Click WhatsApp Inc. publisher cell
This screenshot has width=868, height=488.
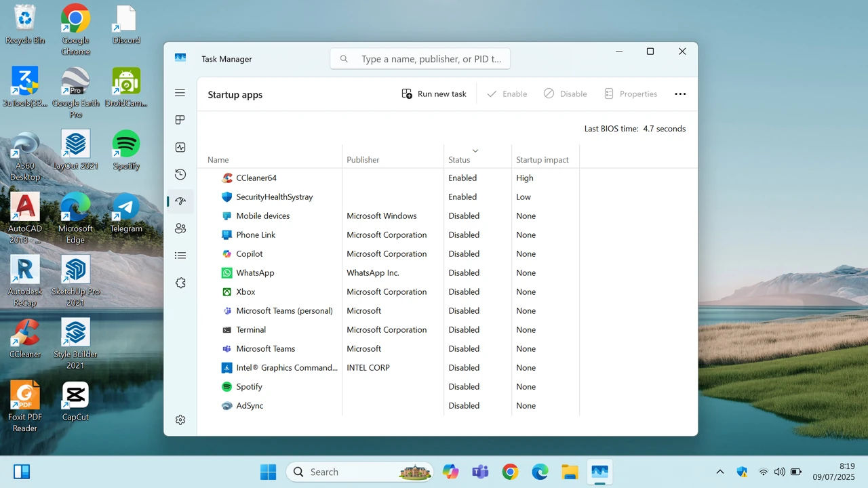[373, 273]
